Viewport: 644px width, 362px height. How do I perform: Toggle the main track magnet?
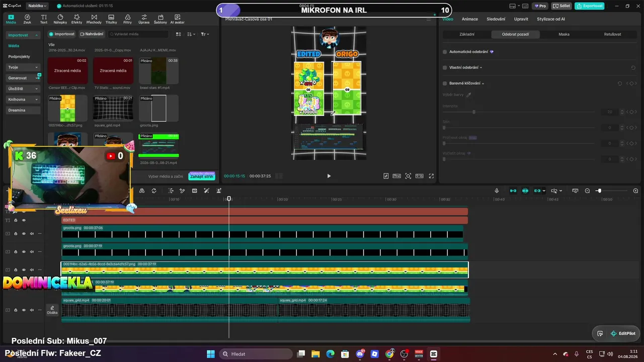click(x=513, y=191)
